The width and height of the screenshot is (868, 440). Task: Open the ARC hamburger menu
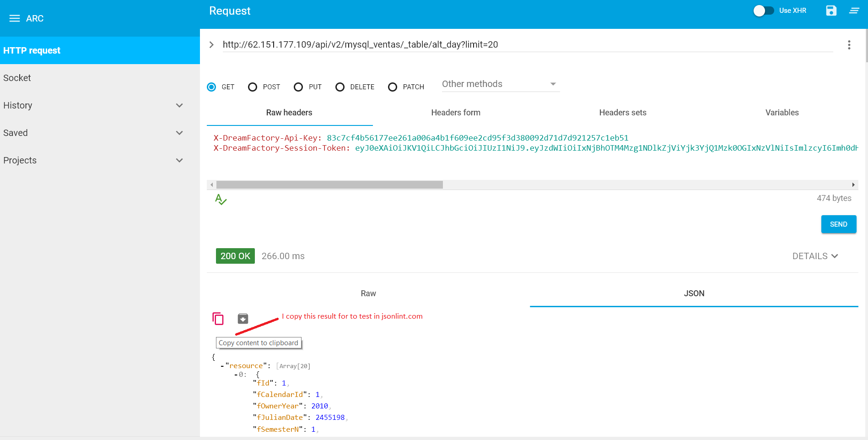pyautogui.click(x=15, y=18)
